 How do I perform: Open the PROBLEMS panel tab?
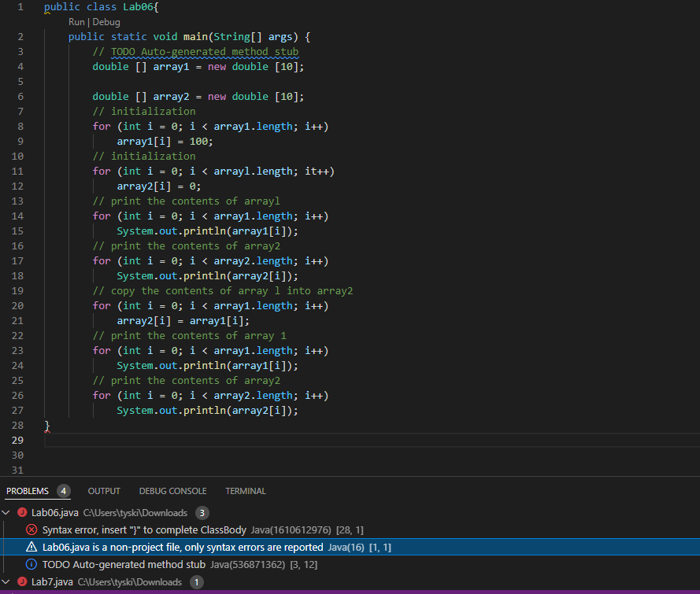coord(28,491)
